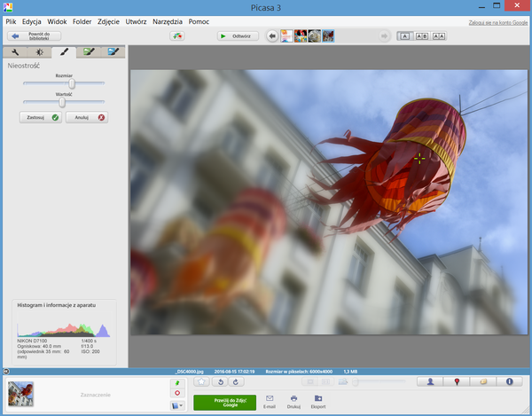Viewport: 532px width, 416px height.
Task: Select the photo thumbnail in the tray
Action: coord(20,394)
